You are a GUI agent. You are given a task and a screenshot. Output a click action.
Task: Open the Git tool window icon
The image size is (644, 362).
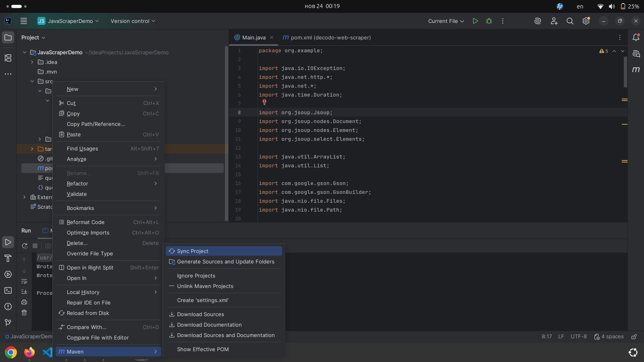tap(8, 323)
